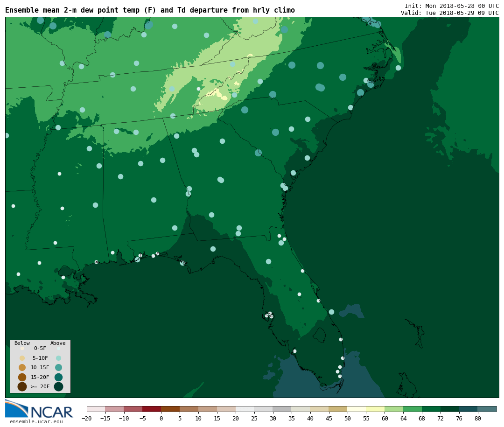Viewport: 504px width, 427px height.
Task: Pick the -10 to -5 muted red colorbar swatch
Action: coord(133,409)
